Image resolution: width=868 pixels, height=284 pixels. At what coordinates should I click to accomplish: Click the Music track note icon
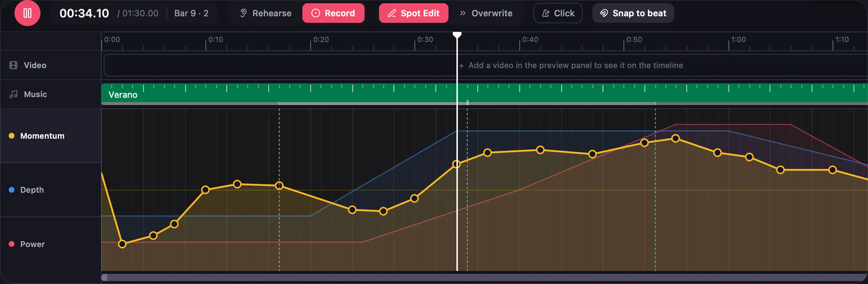tap(13, 94)
